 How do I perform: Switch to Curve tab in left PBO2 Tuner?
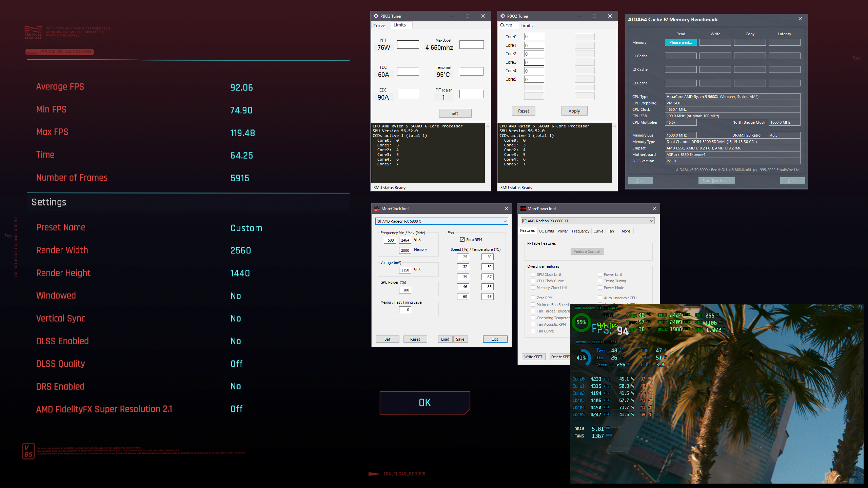coord(379,25)
